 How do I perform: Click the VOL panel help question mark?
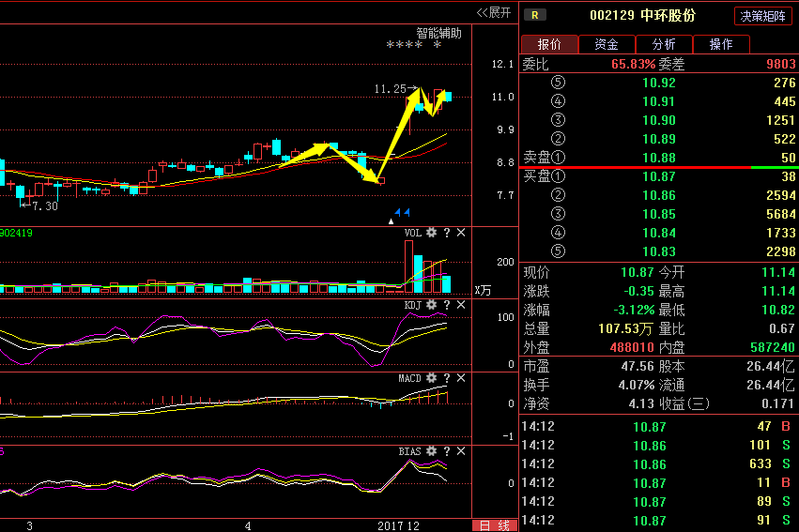point(446,233)
